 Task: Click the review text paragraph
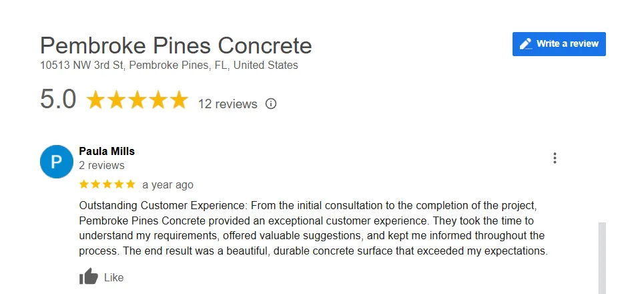point(312,228)
